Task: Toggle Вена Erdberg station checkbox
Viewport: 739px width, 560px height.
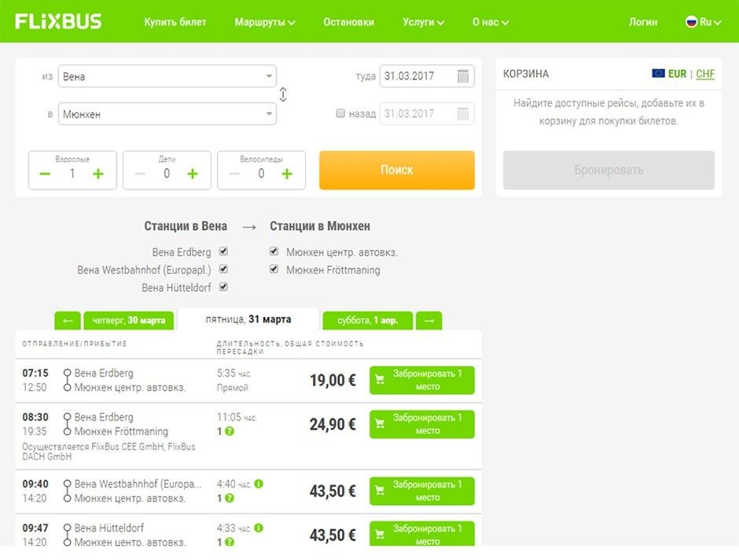Action: click(x=224, y=251)
